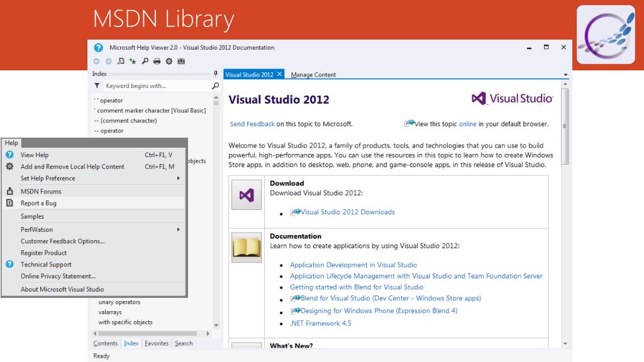Open viewer options gear icon in toolbar

click(x=169, y=61)
